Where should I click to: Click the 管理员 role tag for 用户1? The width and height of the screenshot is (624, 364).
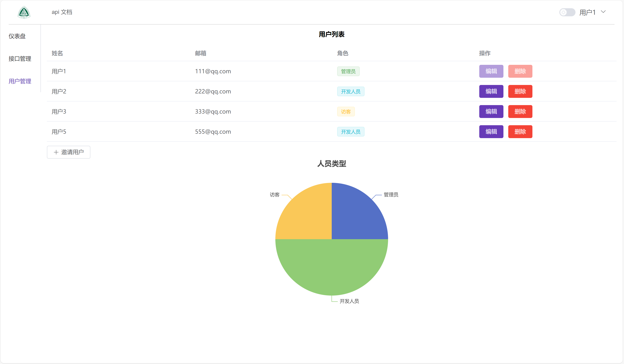point(348,71)
